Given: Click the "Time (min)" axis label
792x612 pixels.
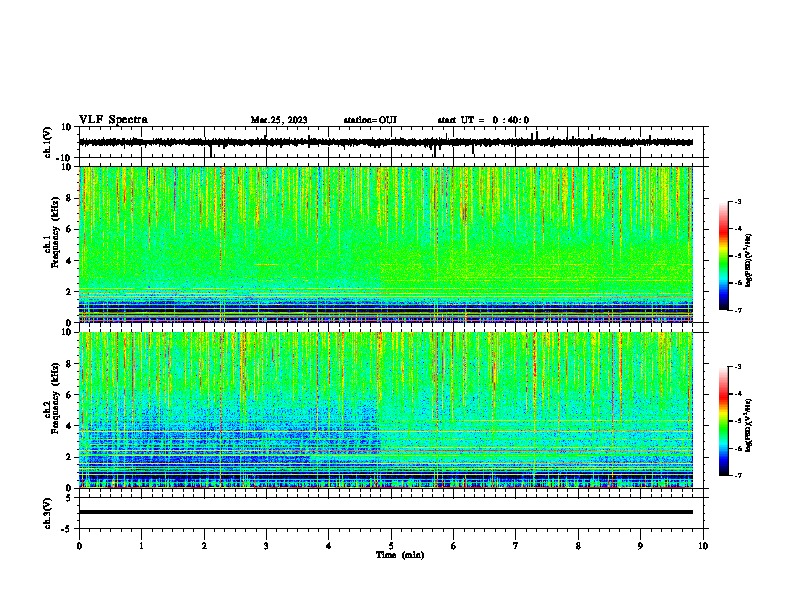Looking at the screenshot, I should coord(400,555).
